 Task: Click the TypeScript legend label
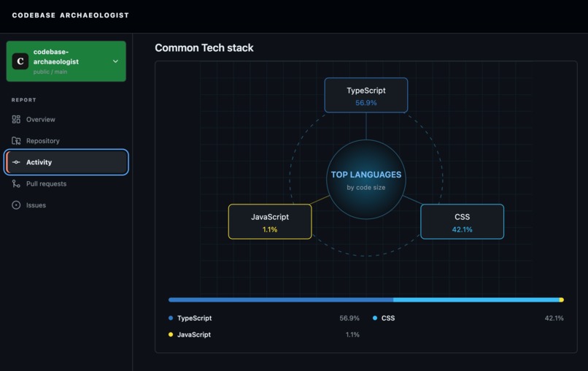tap(194, 318)
